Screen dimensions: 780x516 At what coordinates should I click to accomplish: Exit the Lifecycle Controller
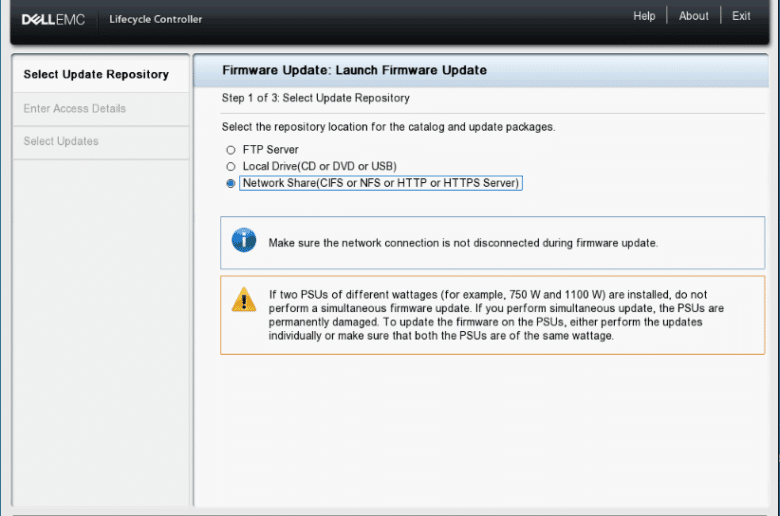click(x=741, y=16)
